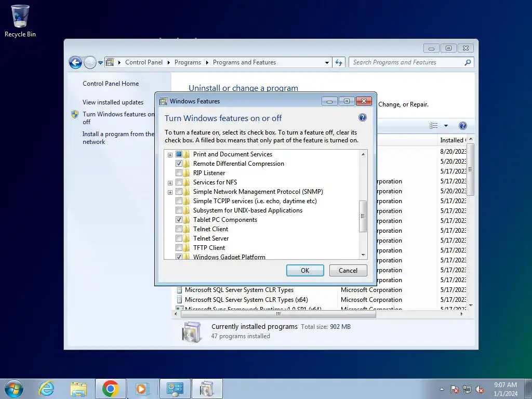Open Windows Explorer from taskbar

78,389
